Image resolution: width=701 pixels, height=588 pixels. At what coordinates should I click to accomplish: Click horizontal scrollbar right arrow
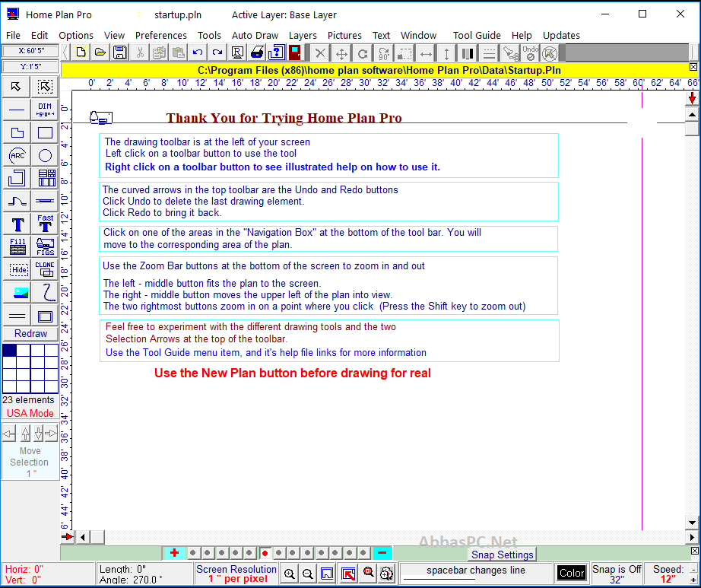[x=692, y=537]
